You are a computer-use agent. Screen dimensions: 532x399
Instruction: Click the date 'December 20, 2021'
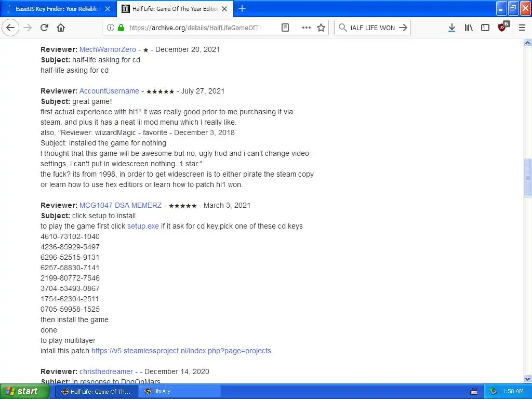click(x=187, y=49)
